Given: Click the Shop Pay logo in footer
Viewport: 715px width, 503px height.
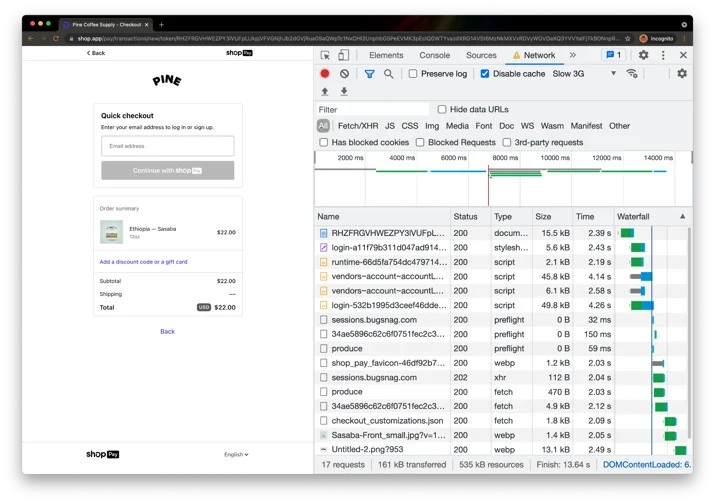Looking at the screenshot, I should [x=103, y=454].
